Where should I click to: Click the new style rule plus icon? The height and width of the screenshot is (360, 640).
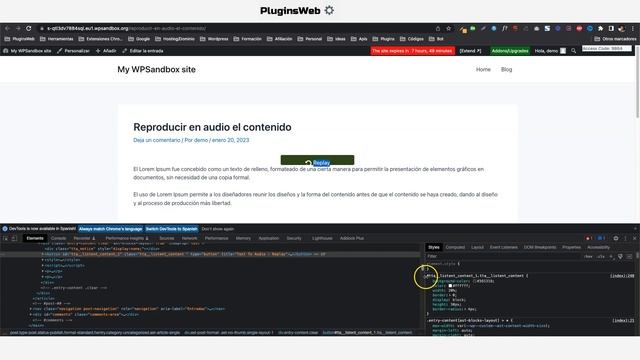pyautogui.click(x=611, y=256)
